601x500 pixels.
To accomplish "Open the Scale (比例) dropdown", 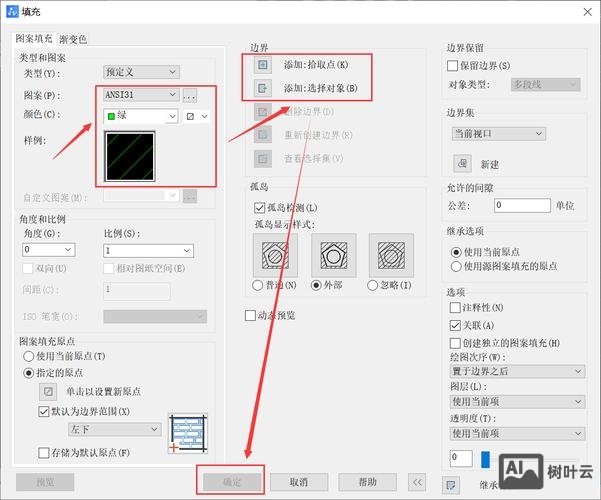I will (149, 251).
